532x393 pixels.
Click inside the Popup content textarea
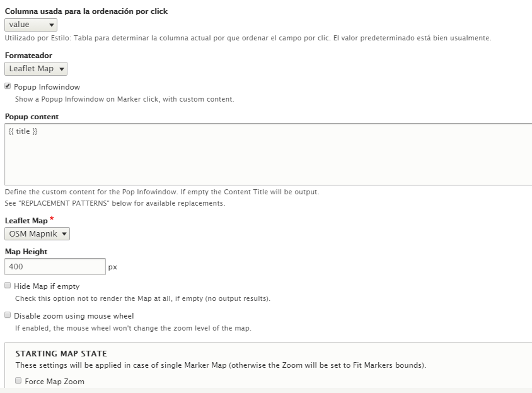269,154
